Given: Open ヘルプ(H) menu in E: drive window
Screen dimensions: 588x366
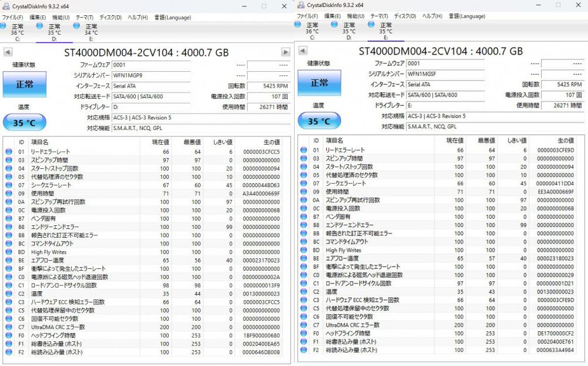Looking at the screenshot, I should [432, 16].
